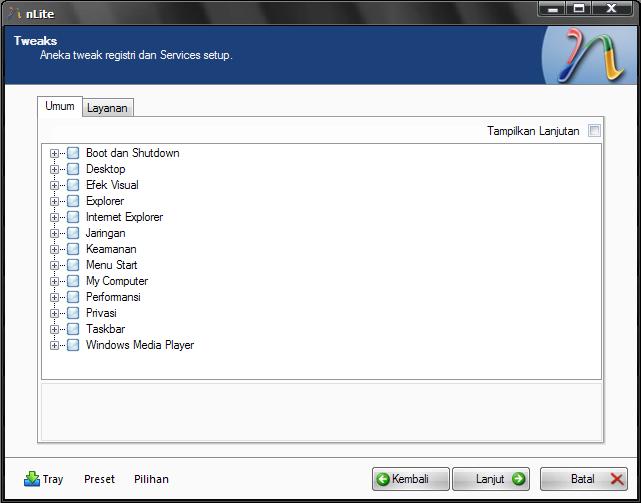Expand the Keamanan node
Screen dimensions: 641x503
[x=54, y=249]
